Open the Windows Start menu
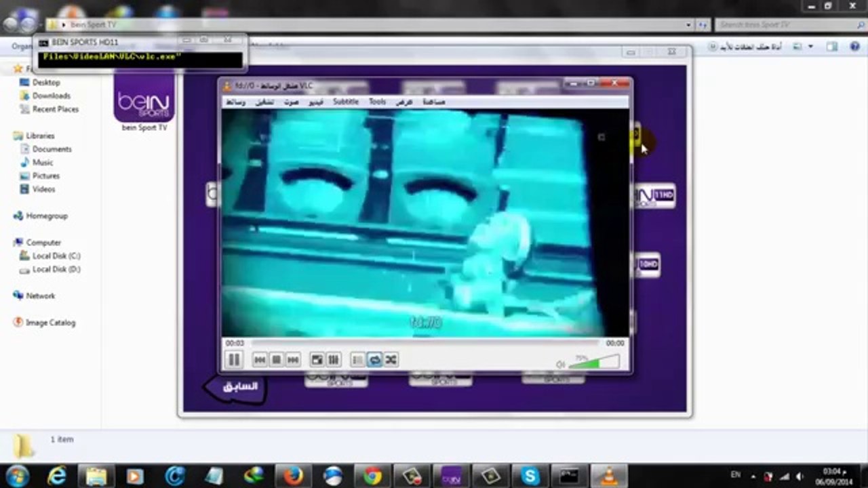This screenshot has height=488, width=868. click(17, 476)
